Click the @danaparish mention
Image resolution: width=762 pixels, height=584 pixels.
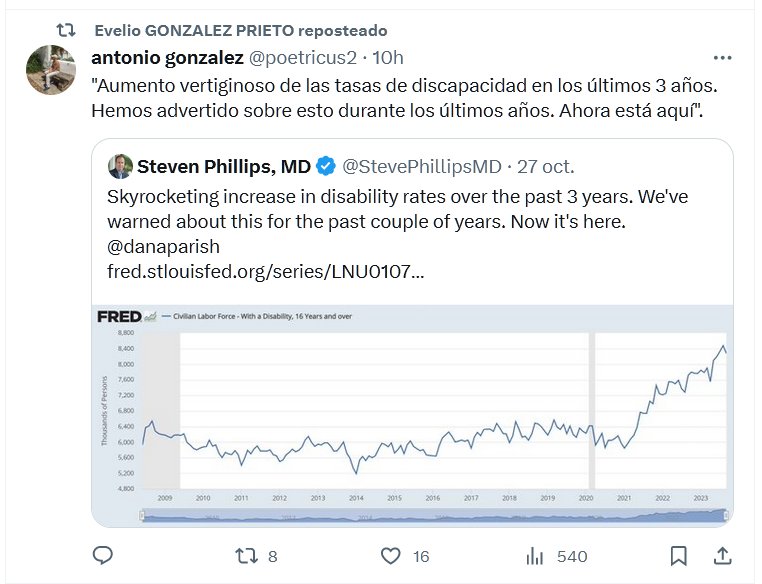[163, 246]
